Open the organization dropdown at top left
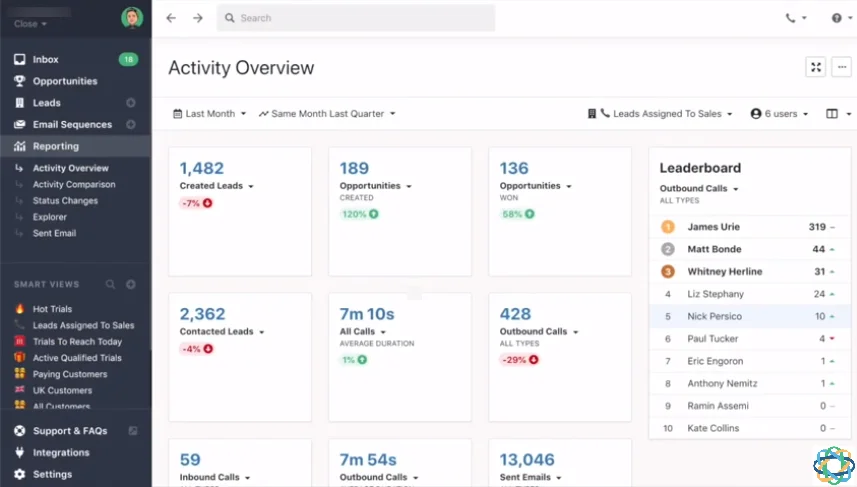Screen dimensions: 857x487 31,24
